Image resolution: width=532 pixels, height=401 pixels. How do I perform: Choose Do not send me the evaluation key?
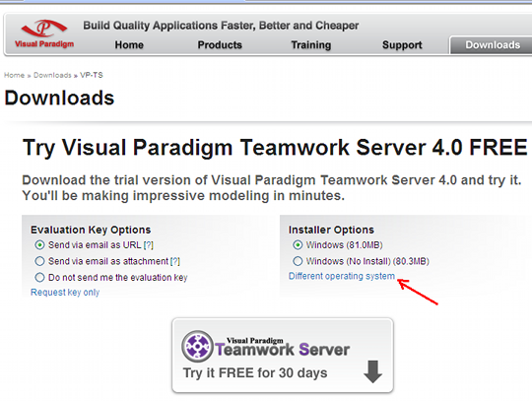[x=39, y=277]
